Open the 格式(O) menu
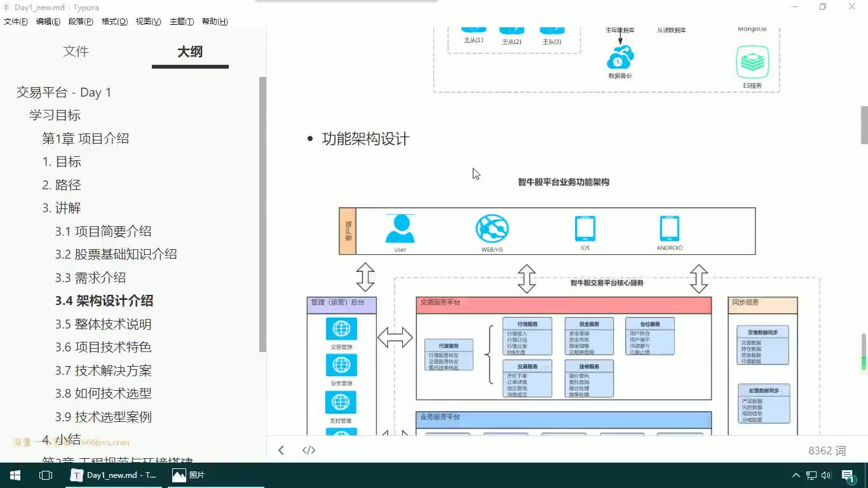 [114, 22]
